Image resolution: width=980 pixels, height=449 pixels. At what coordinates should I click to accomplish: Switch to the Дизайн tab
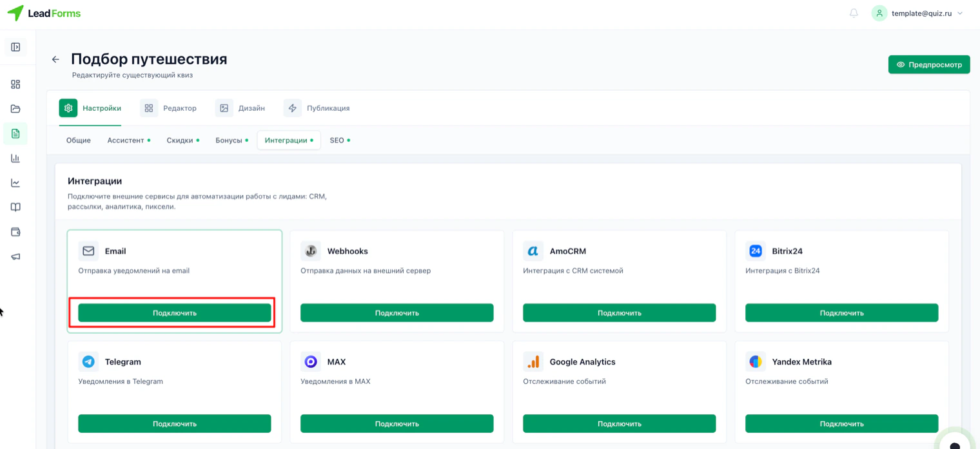[x=240, y=108]
